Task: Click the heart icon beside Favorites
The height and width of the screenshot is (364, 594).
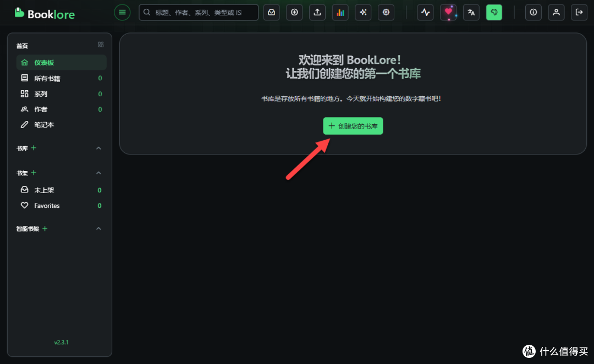Action: 25,205
